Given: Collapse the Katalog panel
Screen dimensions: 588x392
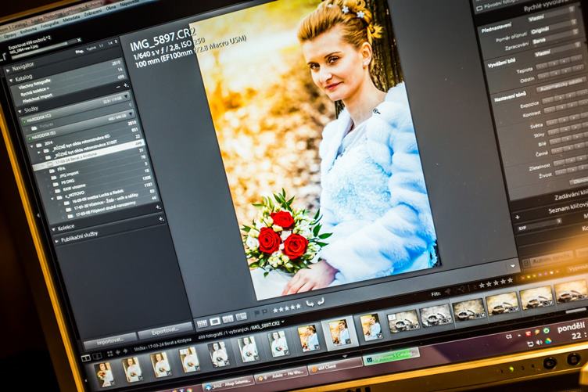Looking at the screenshot, I should click(11, 81).
